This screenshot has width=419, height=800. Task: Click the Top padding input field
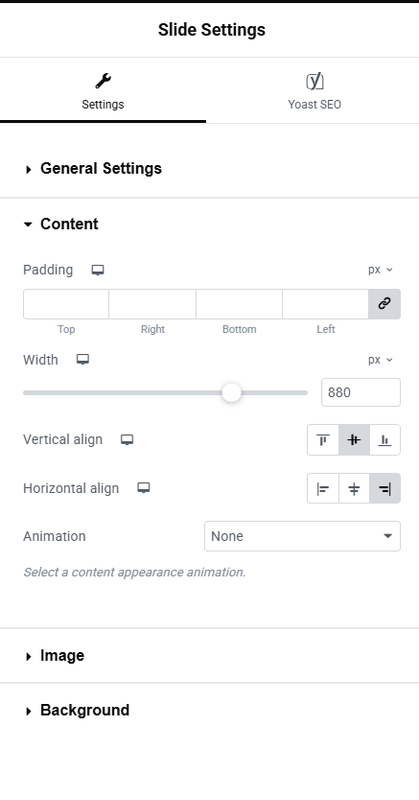(x=66, y=304)
